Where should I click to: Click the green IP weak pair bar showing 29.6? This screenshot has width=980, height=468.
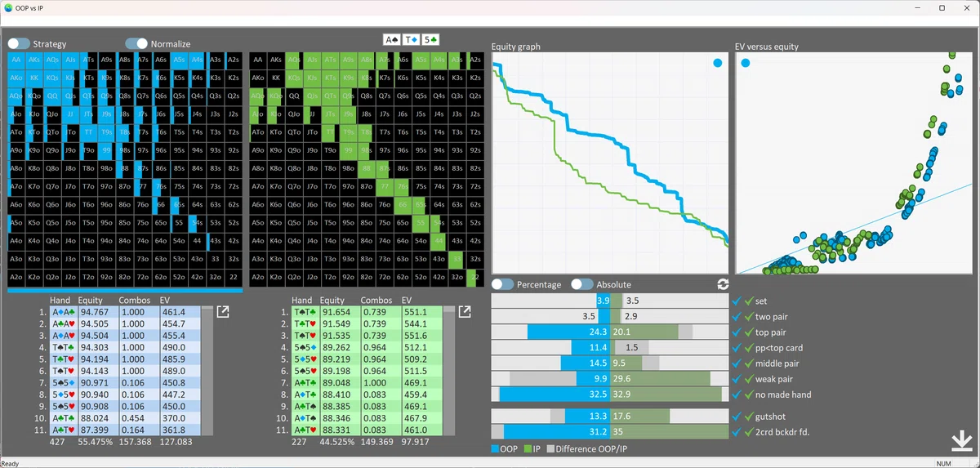click(659, 379)
